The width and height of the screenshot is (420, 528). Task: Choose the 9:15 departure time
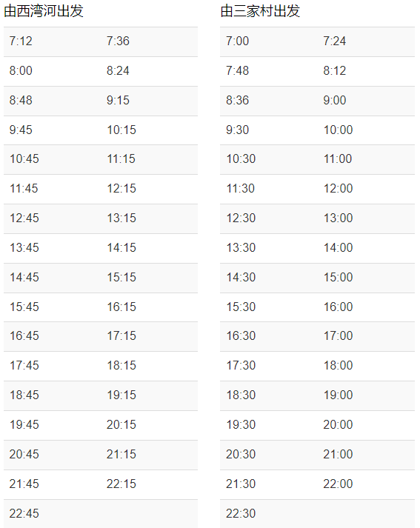(x=118, y=101)
